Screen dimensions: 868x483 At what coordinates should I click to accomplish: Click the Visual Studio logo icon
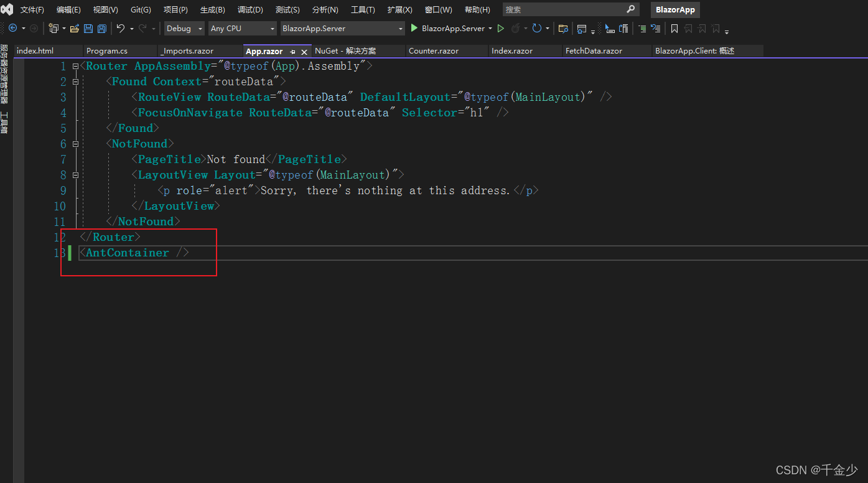pos(7,9)
